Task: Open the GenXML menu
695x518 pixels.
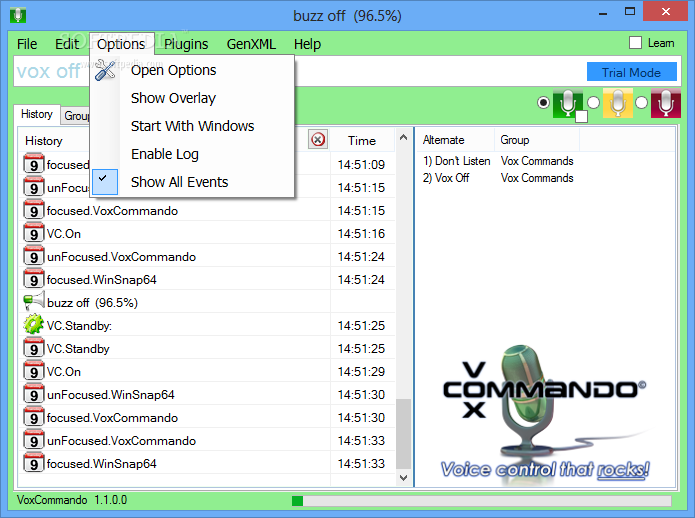Action: (251, 44)
